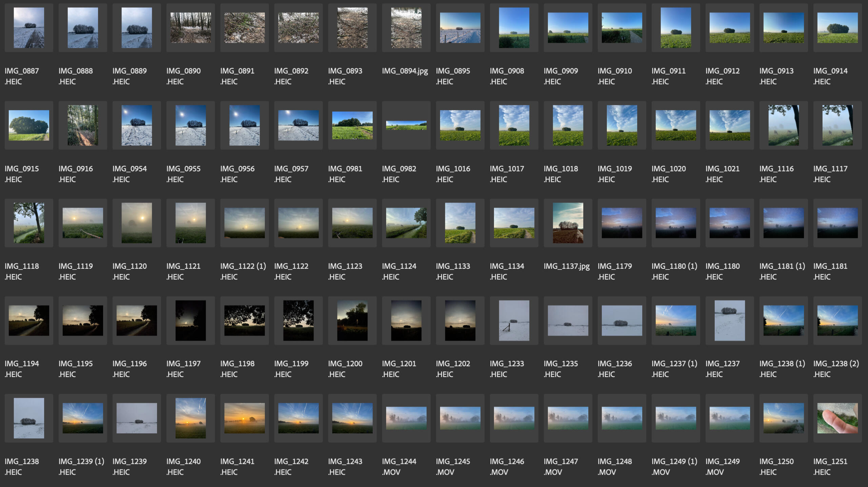Select the IMG_1200.HEIC evening trees thumbnail
The width and height of the screenshot is (868, 487).
coord(352,320)
